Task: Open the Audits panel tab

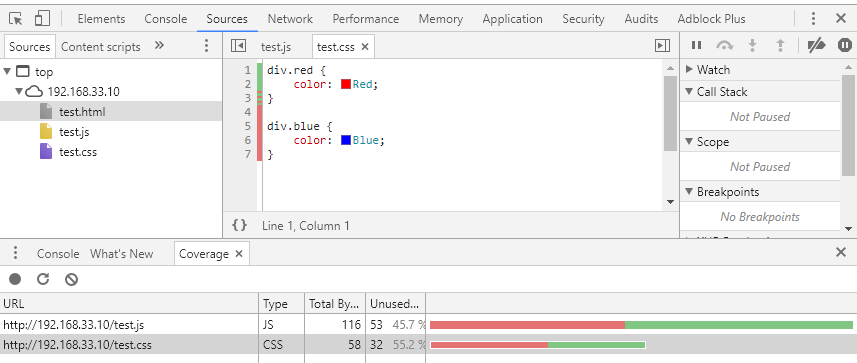Action: click(x=641, y=19)
